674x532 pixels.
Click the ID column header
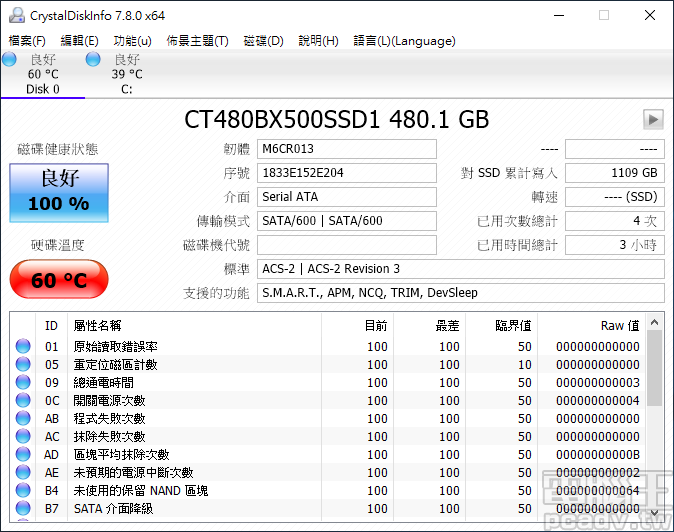click(52, 326)
